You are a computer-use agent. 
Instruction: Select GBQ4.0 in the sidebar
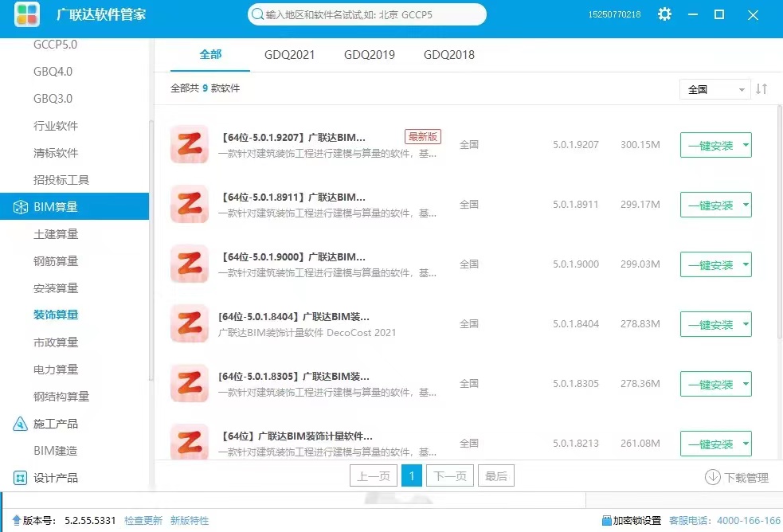coord(53,72)
